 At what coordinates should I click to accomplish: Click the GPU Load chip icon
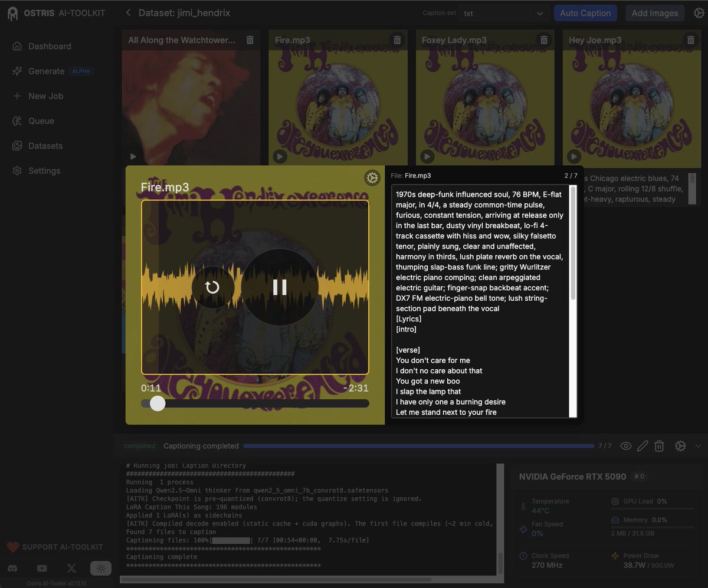pos(615,501)
